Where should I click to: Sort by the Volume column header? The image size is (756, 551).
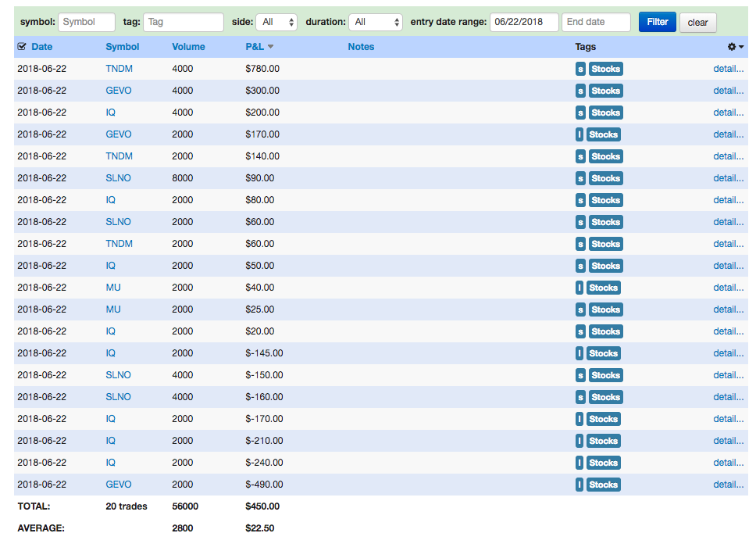188,47
